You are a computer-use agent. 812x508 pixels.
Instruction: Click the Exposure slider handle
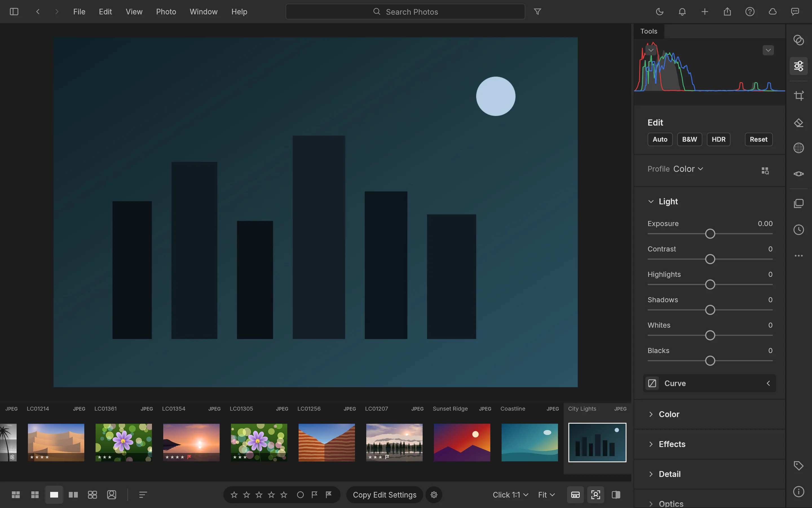[710, 234]
